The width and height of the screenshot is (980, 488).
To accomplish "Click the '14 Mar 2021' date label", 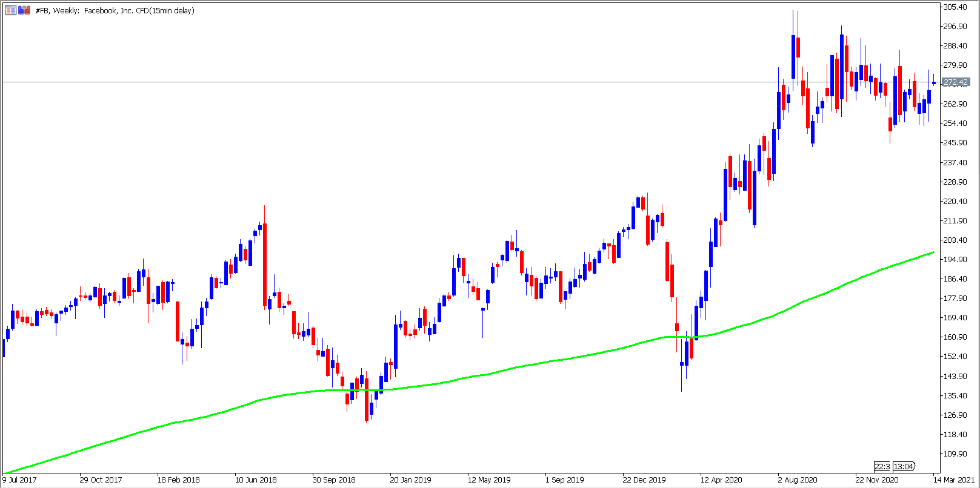I will [x=954, y=480].
